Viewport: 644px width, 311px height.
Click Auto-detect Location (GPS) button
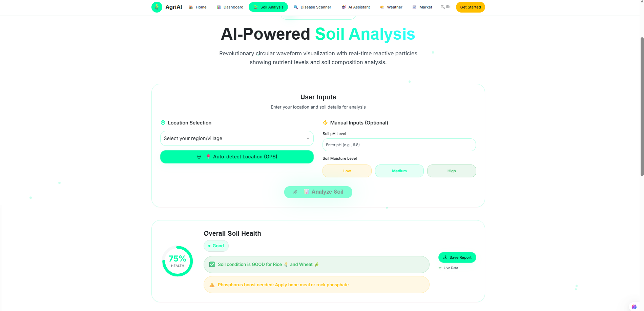tap(237, 157)
